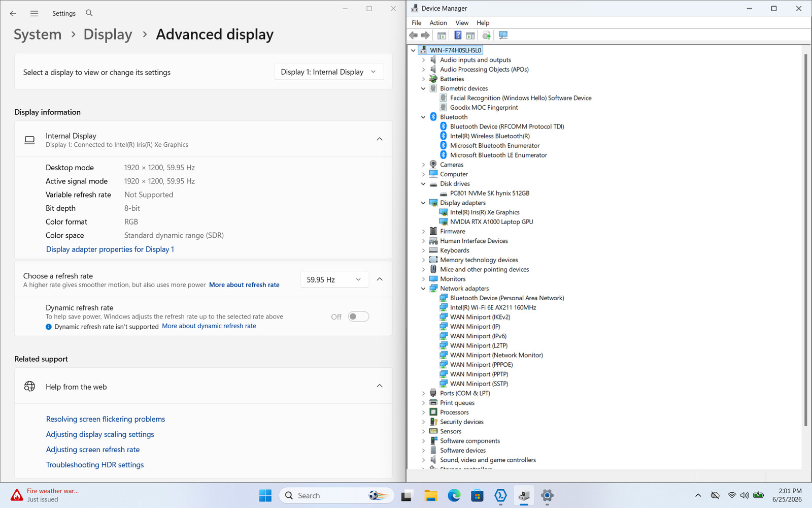Expand Monitors tree node

pos(423,279)
